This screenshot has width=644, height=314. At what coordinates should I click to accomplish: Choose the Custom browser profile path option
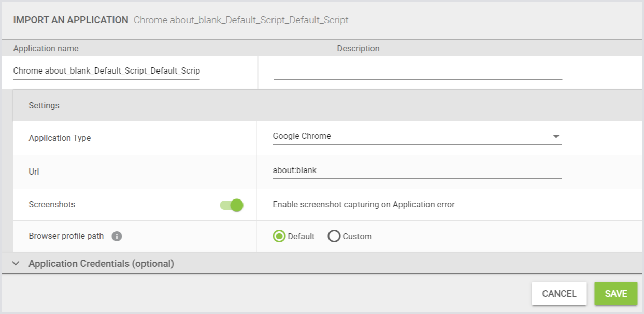335,236
